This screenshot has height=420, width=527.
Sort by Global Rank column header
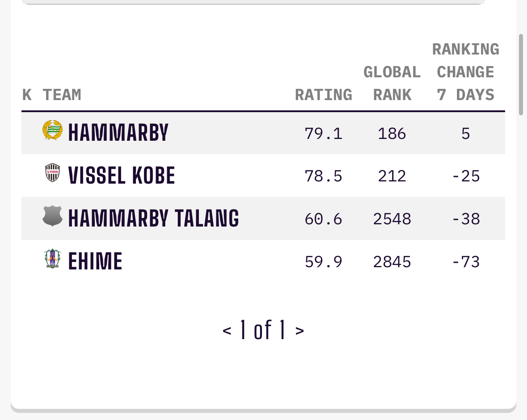click(x=392, y=84)
